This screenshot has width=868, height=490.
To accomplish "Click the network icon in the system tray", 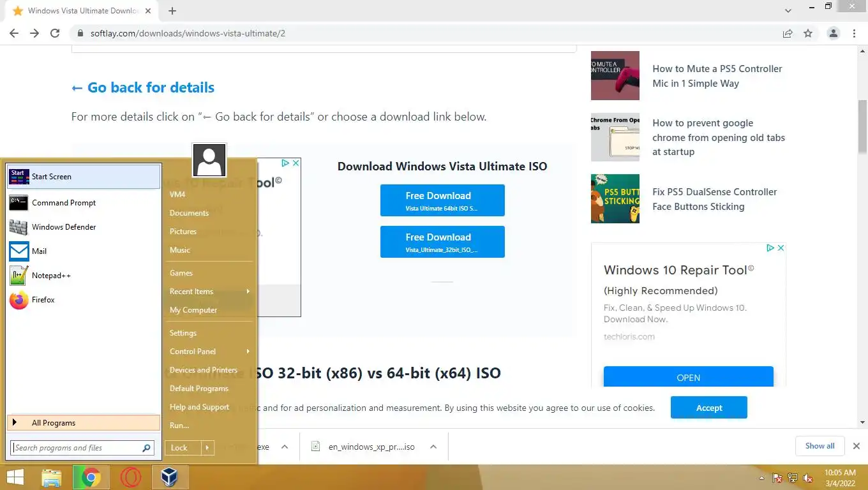I will point(793,478).
